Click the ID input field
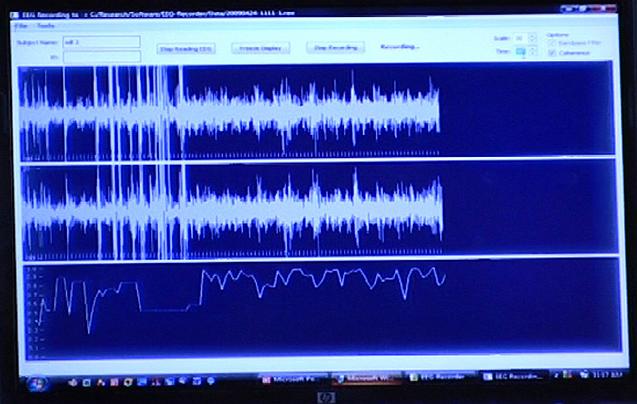The image size is (637, 404). (x=102, y=57)
